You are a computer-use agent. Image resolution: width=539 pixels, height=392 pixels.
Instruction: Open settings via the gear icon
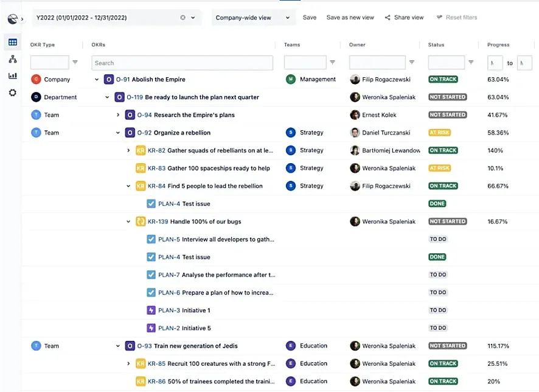pos(12,92)
